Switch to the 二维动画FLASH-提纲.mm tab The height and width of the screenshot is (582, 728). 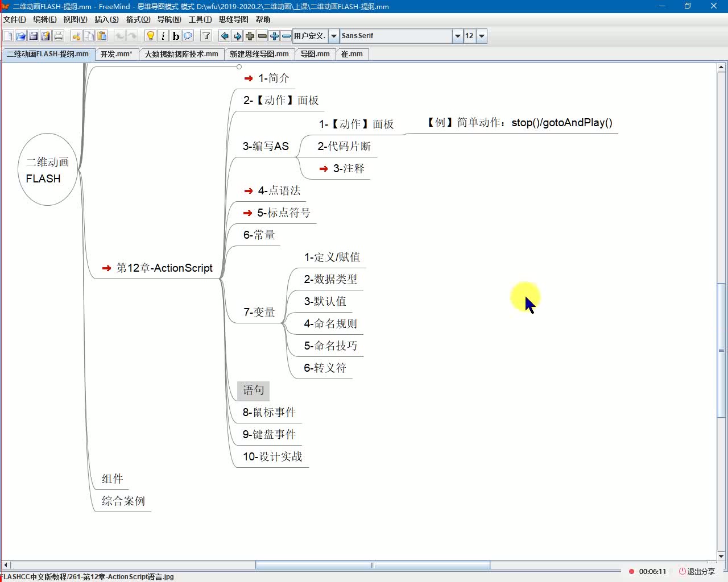tap(48, 54)
